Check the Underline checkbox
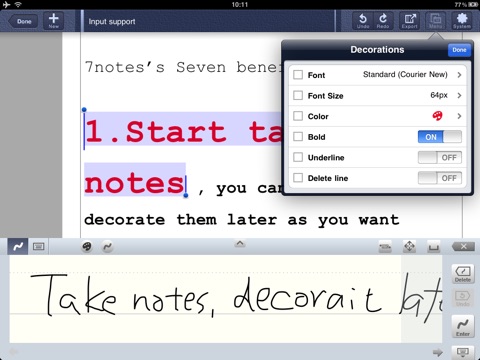Image resolution: width=480 pixels, height=360 pixels. pyautogui.click(x=298, y=157)
